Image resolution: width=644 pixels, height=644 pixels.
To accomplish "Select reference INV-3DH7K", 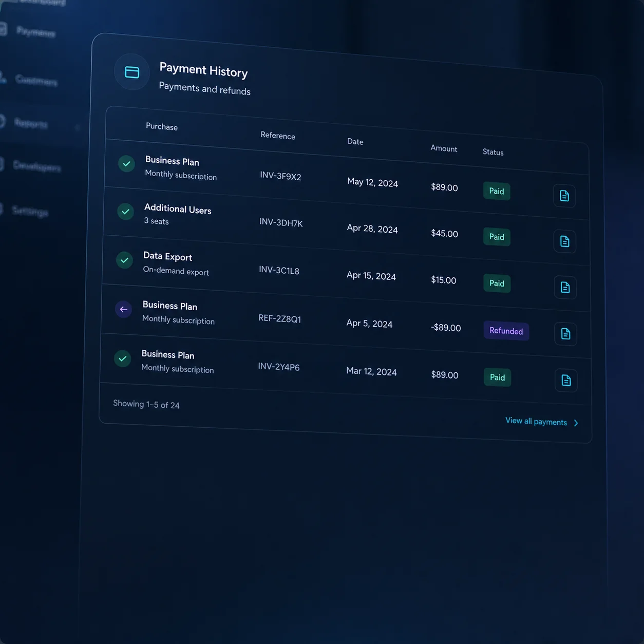I will point(281,222).
